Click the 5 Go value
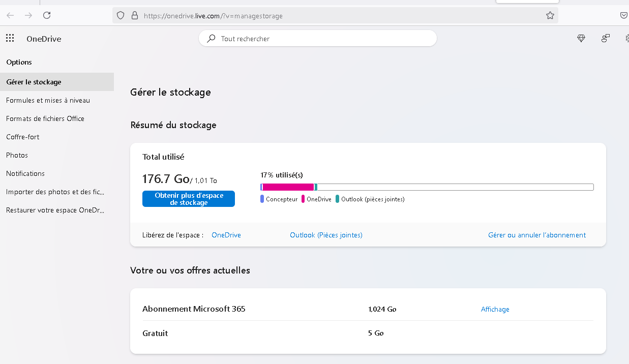This screenshot has width=629, height=364. point(376,333)
